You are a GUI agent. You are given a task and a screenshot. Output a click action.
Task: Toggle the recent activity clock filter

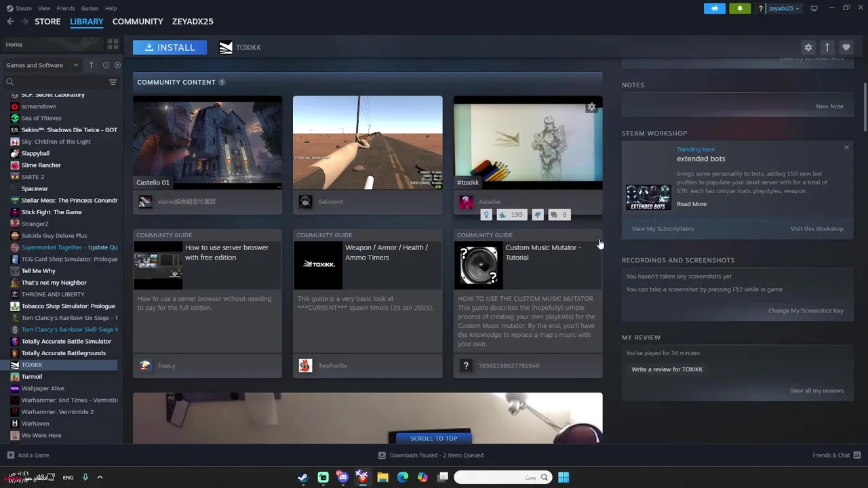(106, 65)
